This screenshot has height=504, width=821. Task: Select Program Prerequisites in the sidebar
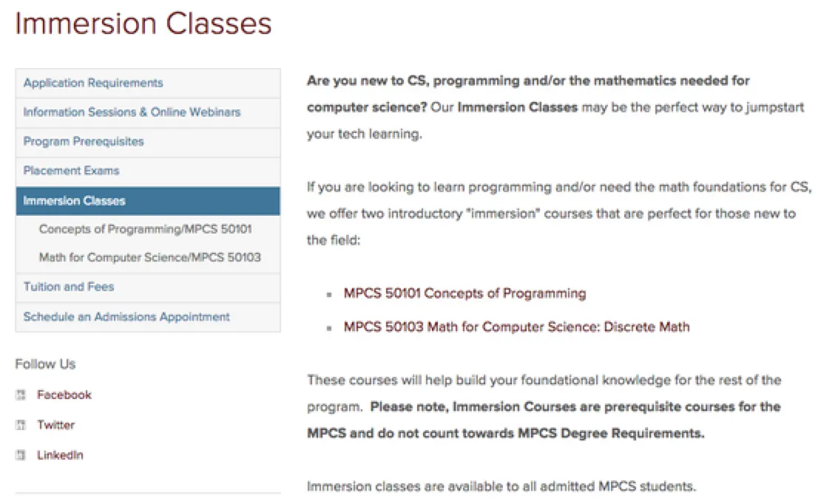tap(84, 141)
